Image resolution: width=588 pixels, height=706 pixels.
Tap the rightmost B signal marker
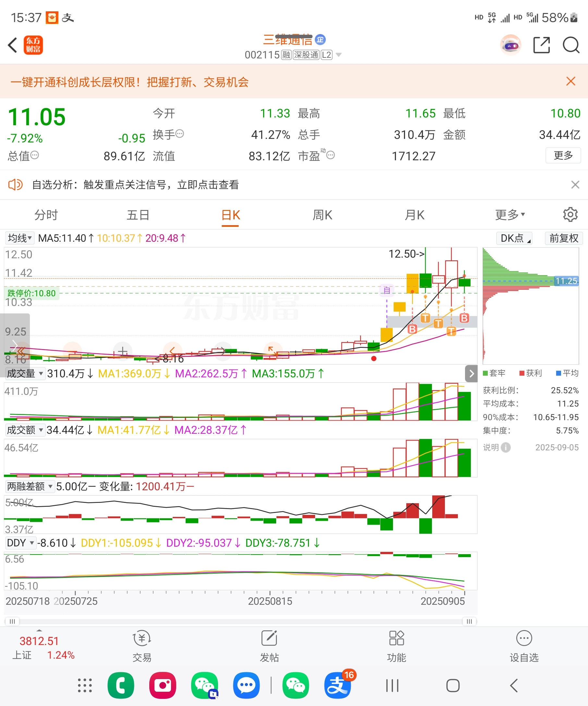click(464, 318)
